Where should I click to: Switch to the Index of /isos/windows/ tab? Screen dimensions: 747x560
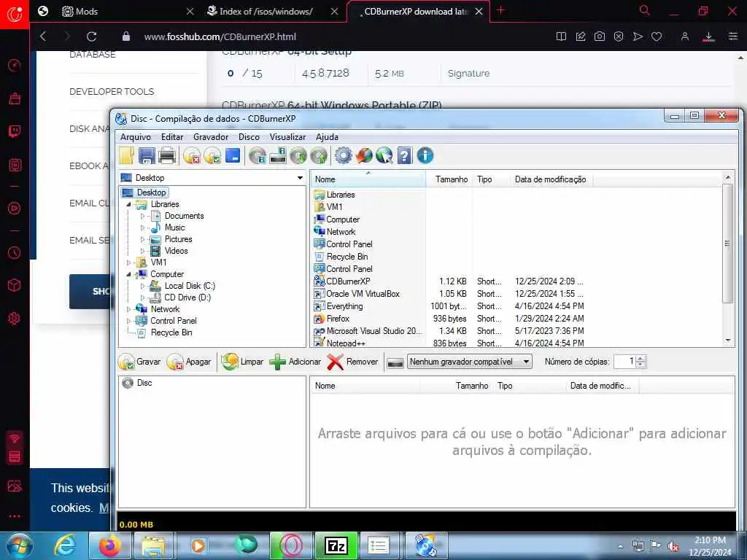(x=267, y=11)
